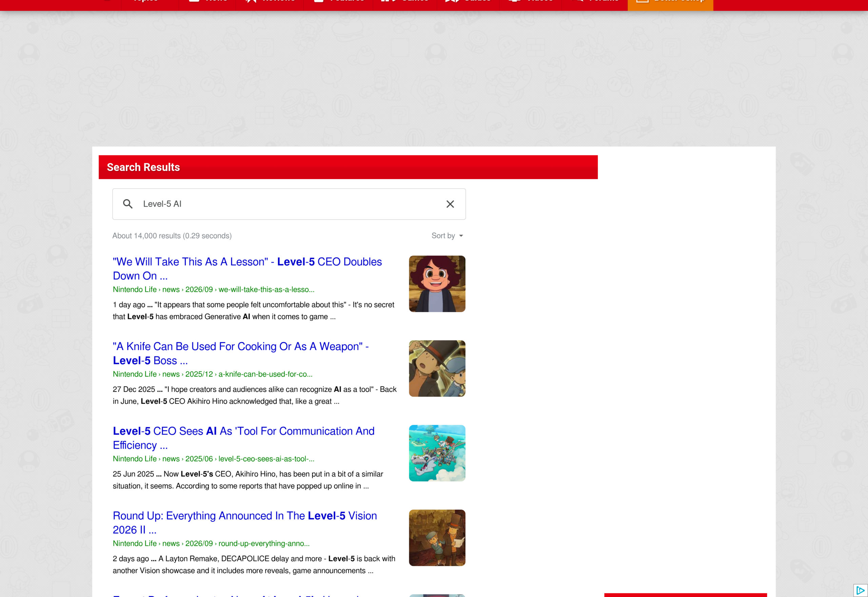
Task: Clear the search query with the X icon
Action: [x=450, y=204]
